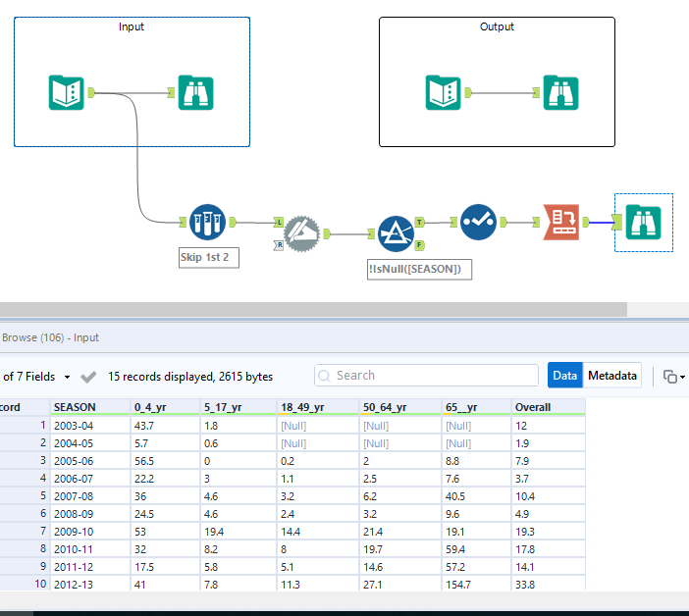Click the T output anchor of the Filter tool

[x=420, y=222]
